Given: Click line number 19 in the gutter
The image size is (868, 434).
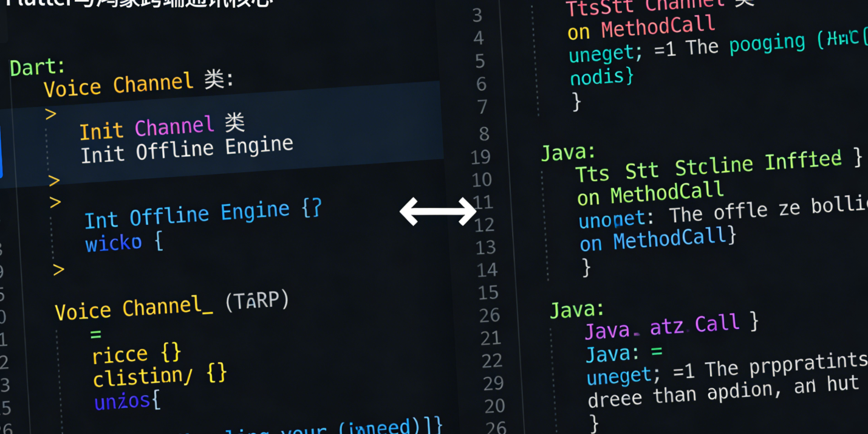Looking at the screenshot, I should (x=480, y=157).
